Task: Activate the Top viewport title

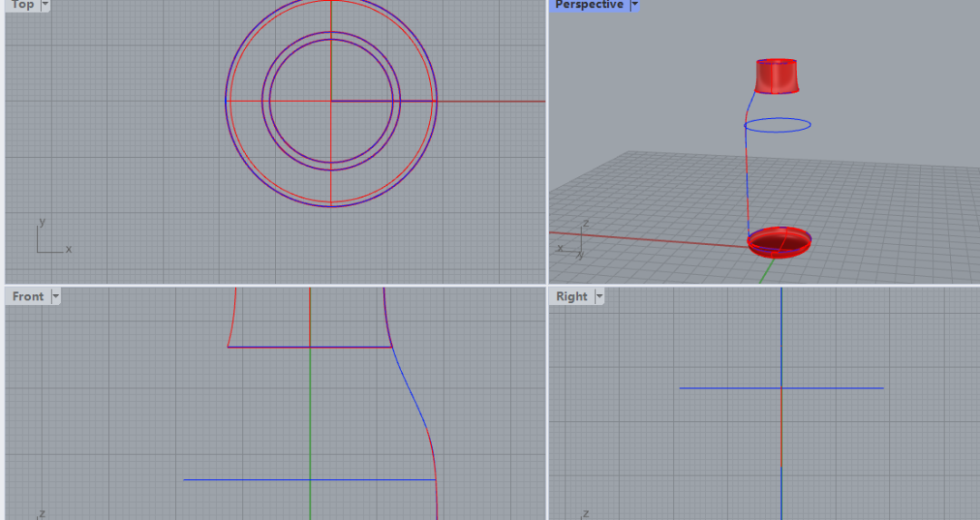Action: [23, 5]
